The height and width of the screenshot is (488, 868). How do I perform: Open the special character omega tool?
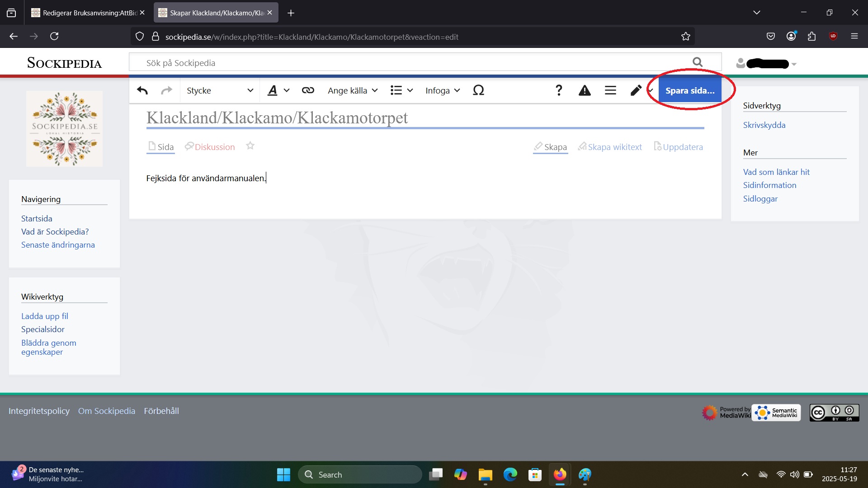coord(478,90)
